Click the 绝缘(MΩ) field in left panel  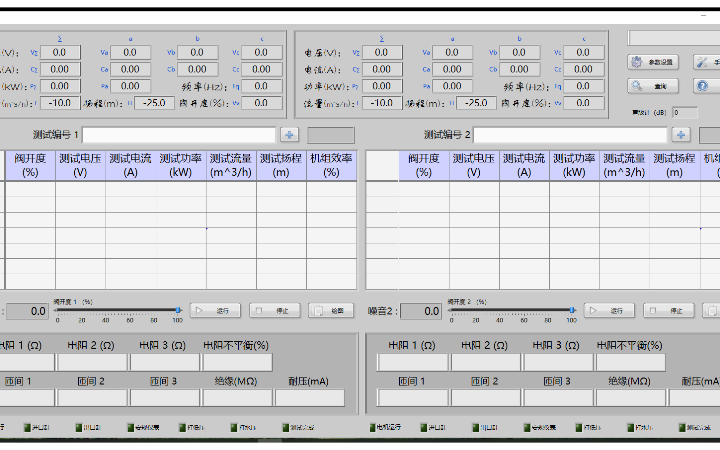click(237, 398)
